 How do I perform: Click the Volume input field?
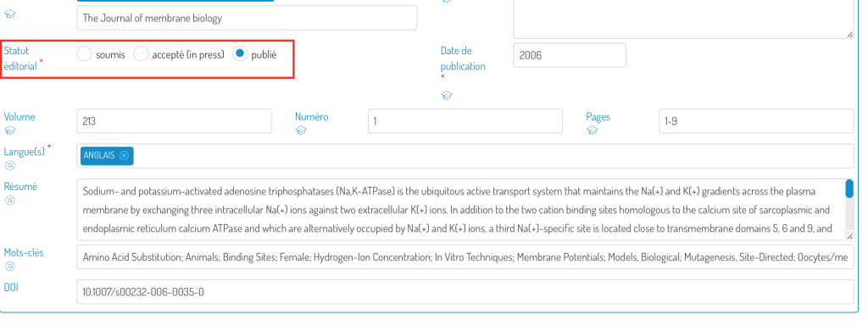[x=175, y=121]
